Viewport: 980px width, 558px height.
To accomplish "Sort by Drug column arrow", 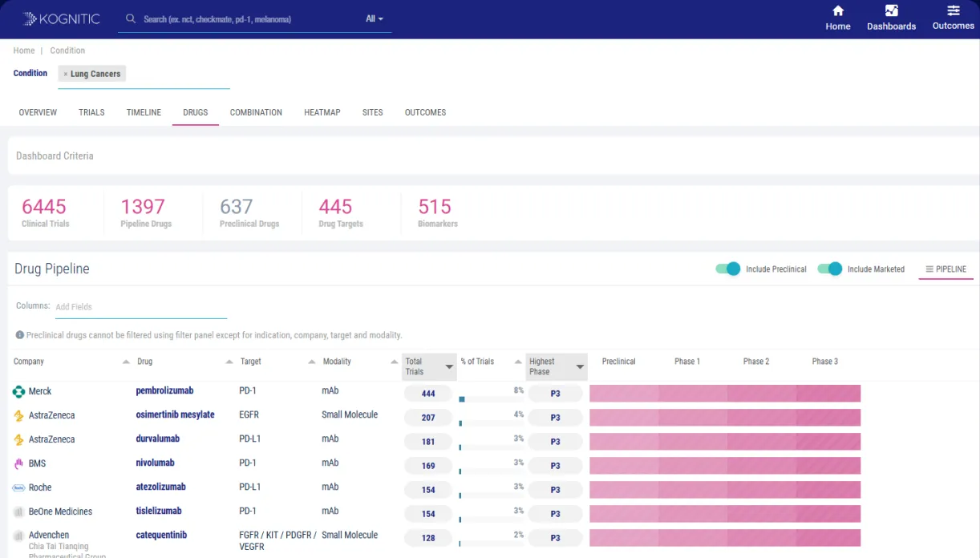I will tap(229, 362).
